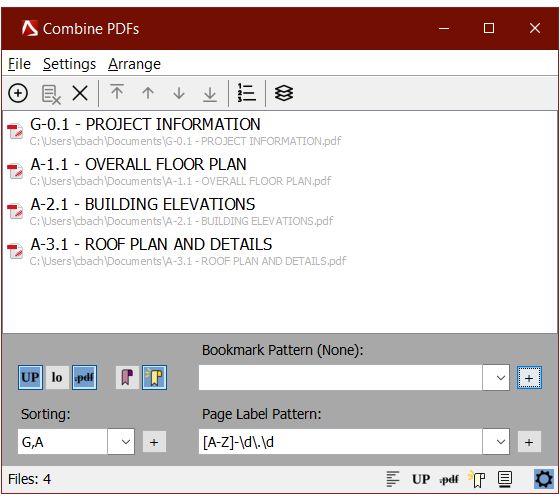Click the remove selected file icon

51,94
